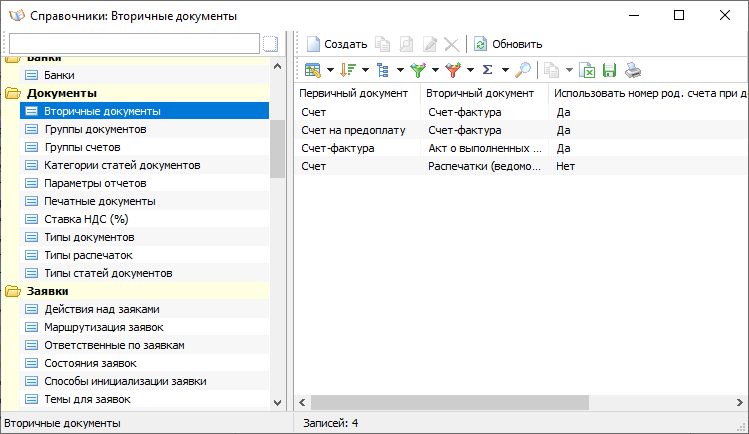Click the left tree vertical scrollbar thumb

point(278,149)
